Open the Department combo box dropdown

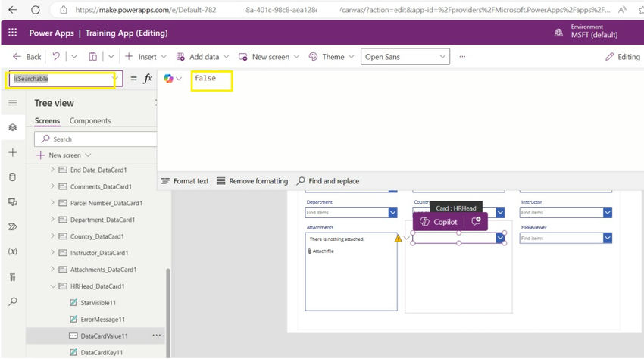(x=393, y=212)
